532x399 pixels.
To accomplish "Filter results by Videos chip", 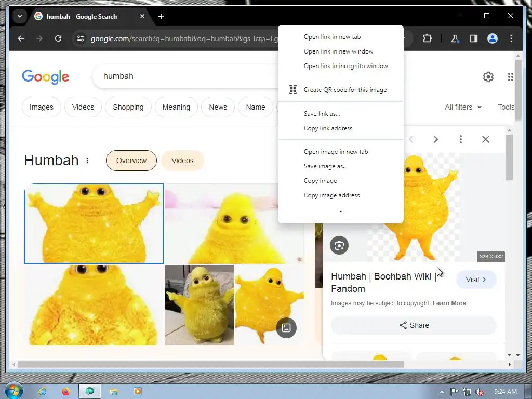I will tap(83, 107).
